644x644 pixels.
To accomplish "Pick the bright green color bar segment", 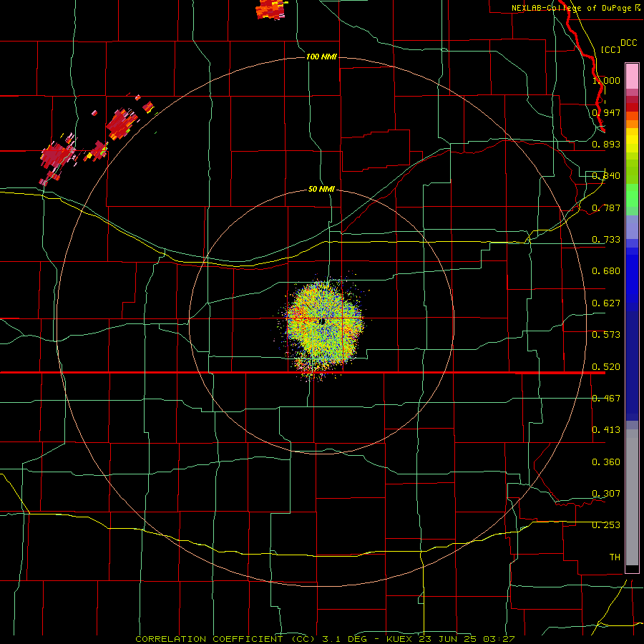I will [x=632, y=195].
